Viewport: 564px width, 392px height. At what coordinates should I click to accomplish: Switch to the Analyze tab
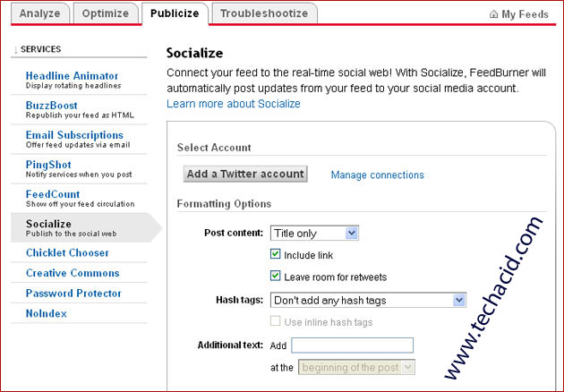(40, 13)
